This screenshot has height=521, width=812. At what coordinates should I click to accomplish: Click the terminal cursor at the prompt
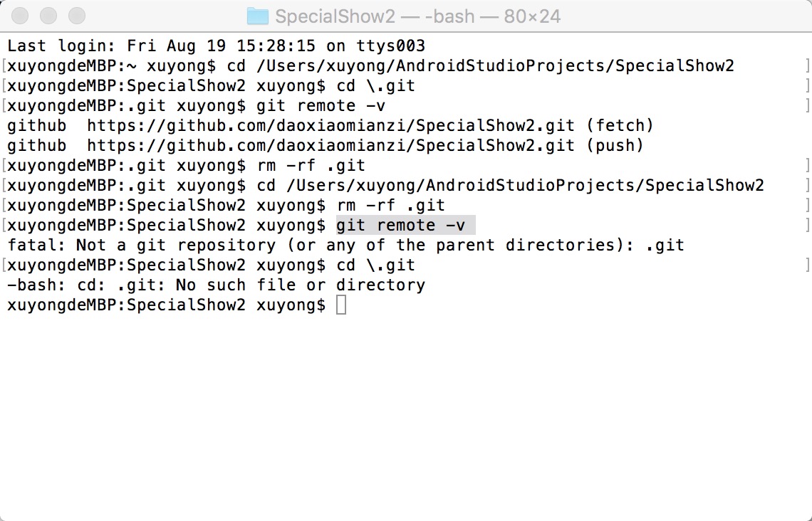click(340, 305)
